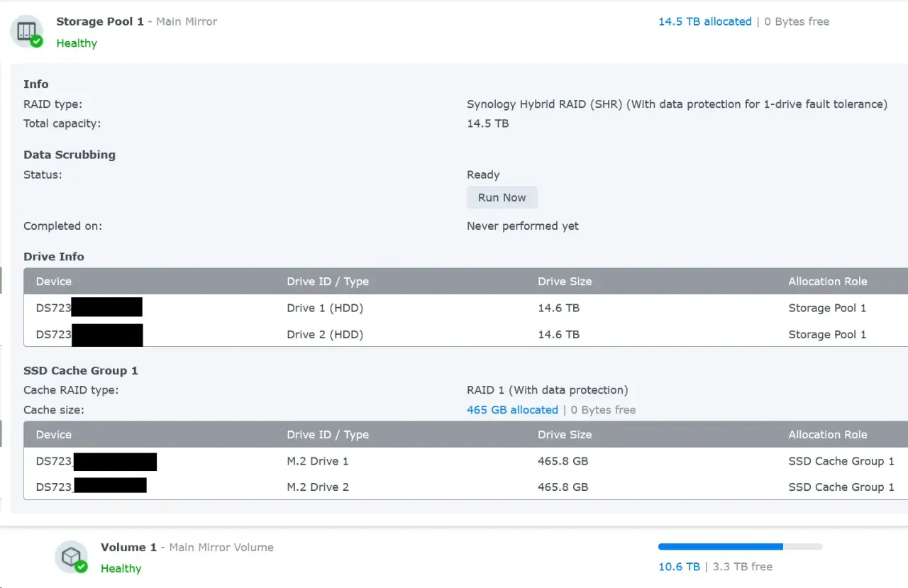
Task: Click the SSD Cache Group 1 heading
Action: [x=81, y=370]
